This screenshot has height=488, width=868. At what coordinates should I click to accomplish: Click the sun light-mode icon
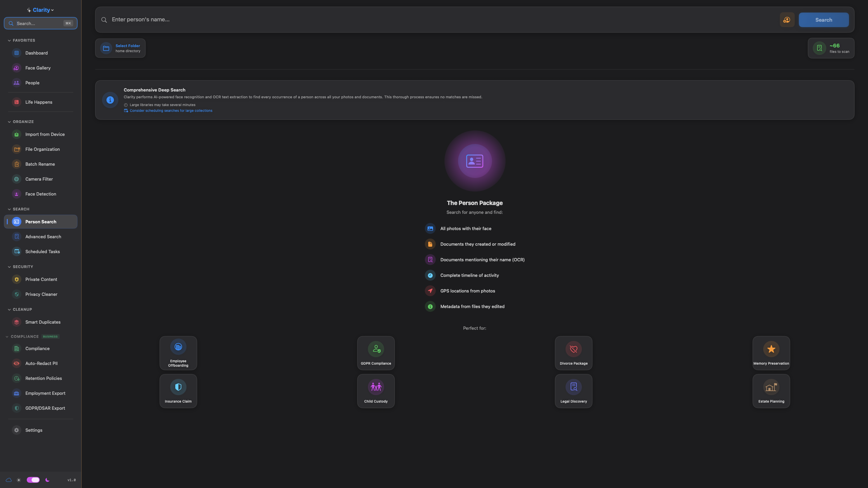(19, 480)
